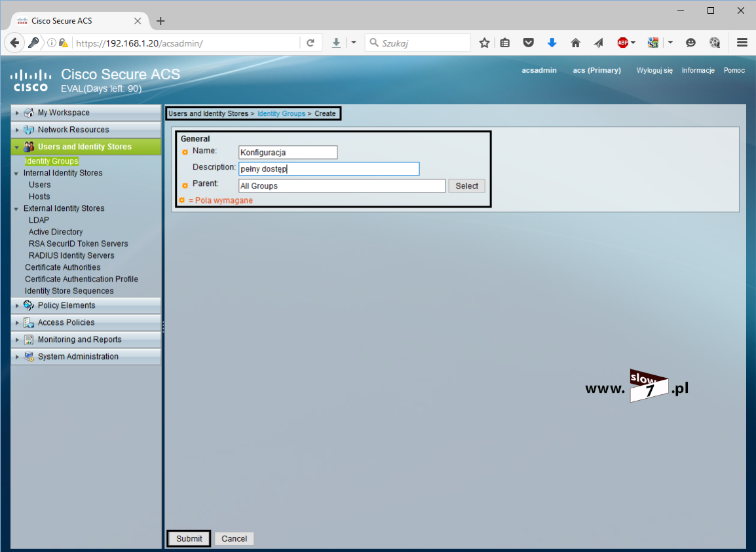Click the Wyloguj się logout link

654,70
